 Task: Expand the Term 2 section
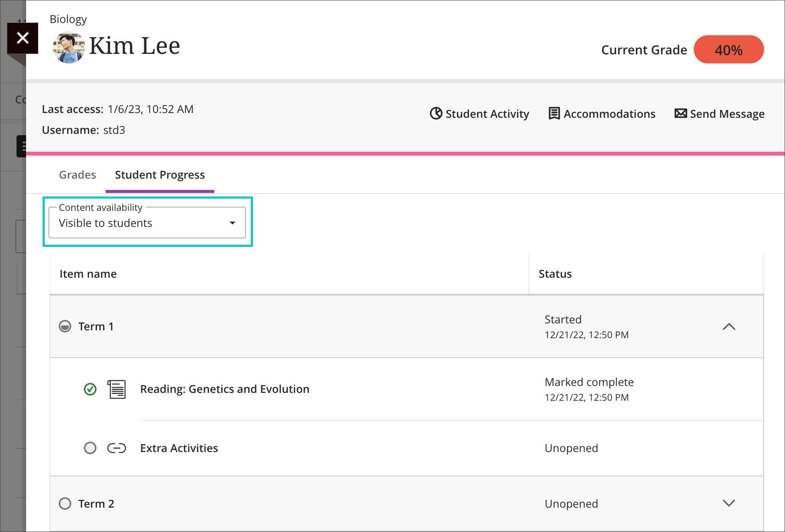tap(728, 503)
